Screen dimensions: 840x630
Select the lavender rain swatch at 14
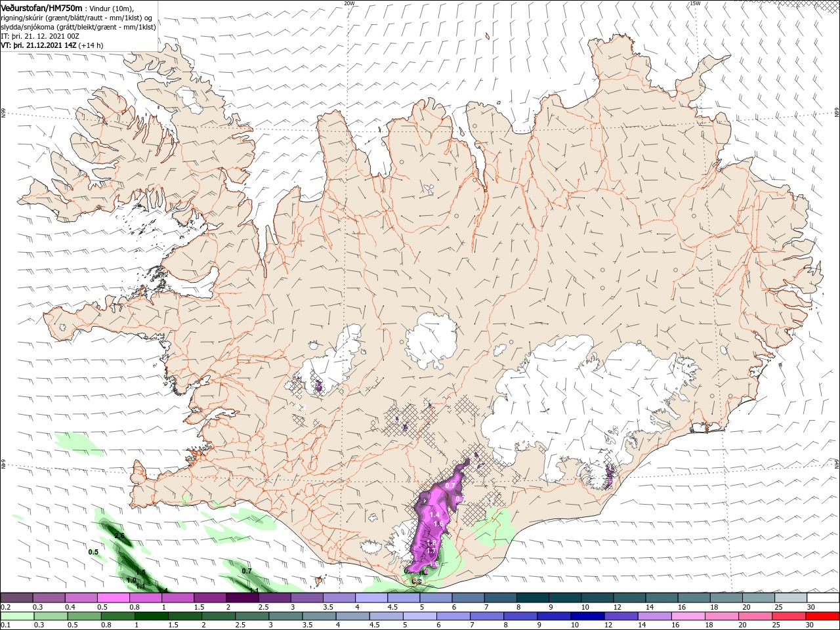tap(656, 616)
